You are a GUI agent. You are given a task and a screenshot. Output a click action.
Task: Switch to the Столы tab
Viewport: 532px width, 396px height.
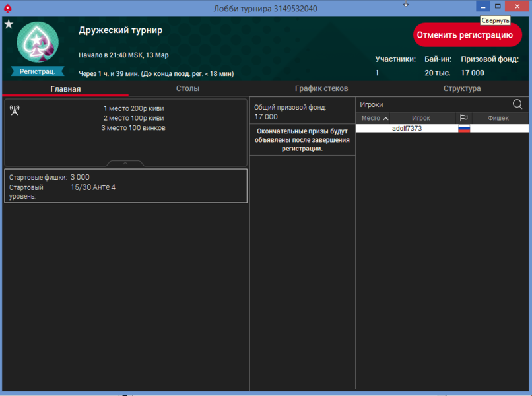coord(187,88)
